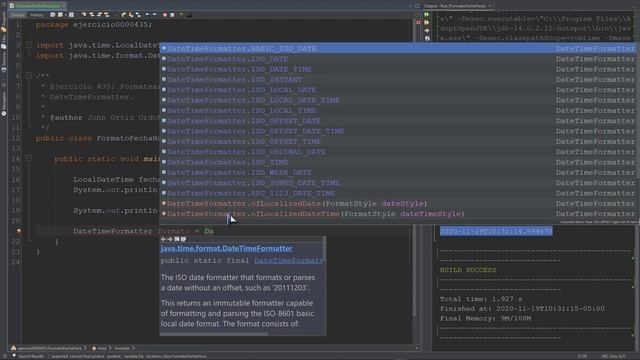Image resolution: width=640 pixels, height=360 pixels.
Task: Select ofLocalizedDate(FormatStyle dateStyle) completion item
Action: coord(398,203)
